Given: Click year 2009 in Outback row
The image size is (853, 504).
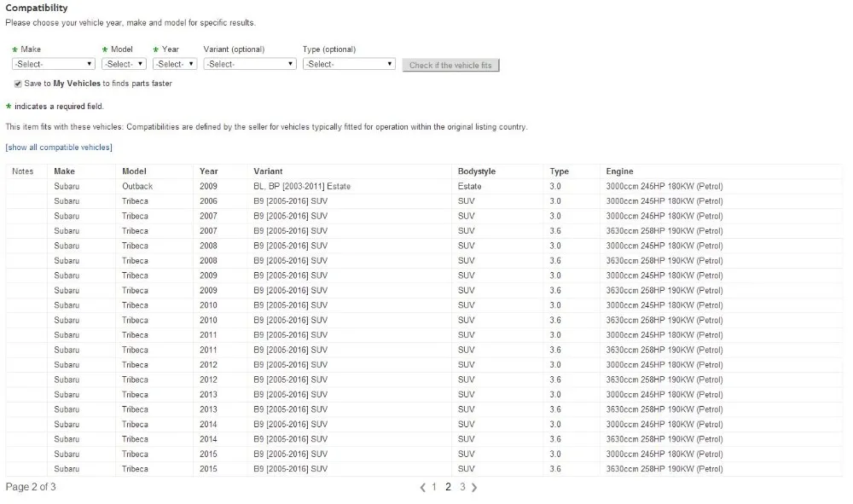Looking at the screenshot, I should (x=208, y=187).
